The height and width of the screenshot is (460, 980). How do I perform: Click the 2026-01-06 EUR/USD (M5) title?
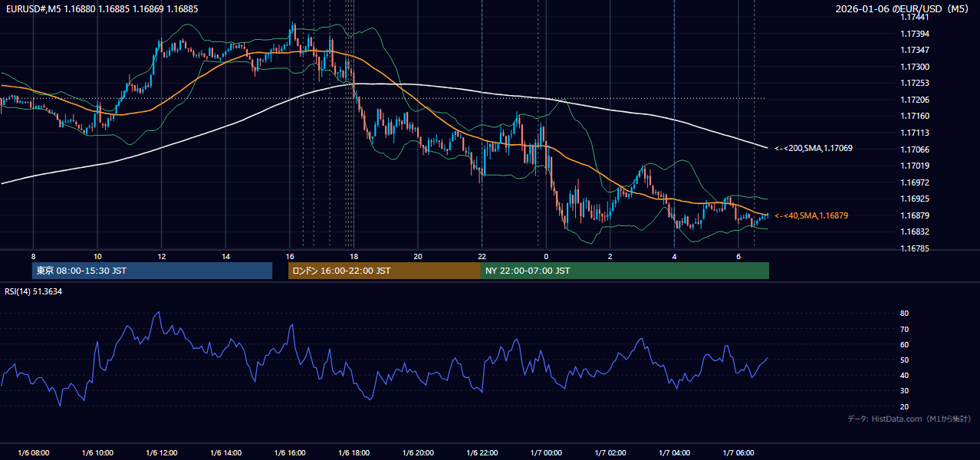click(903, 8)
